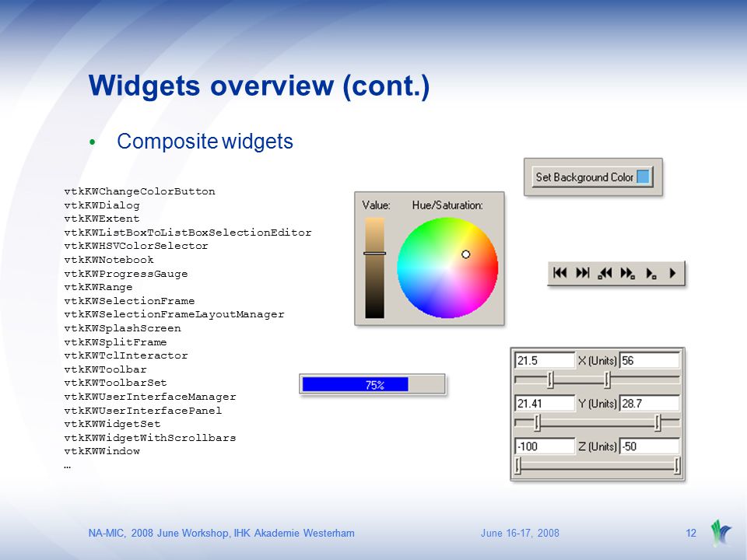Click the vtkKWToolbarSet list entry
This screenshot has height=560, width=747.
pyautogui.click(x=115, y=383)
